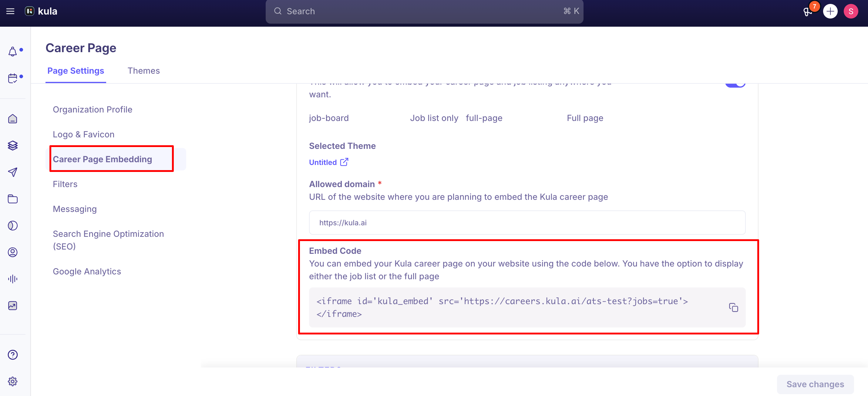868x396 pixels.
Task: Select the Job list only option
Action: [434, 118]
